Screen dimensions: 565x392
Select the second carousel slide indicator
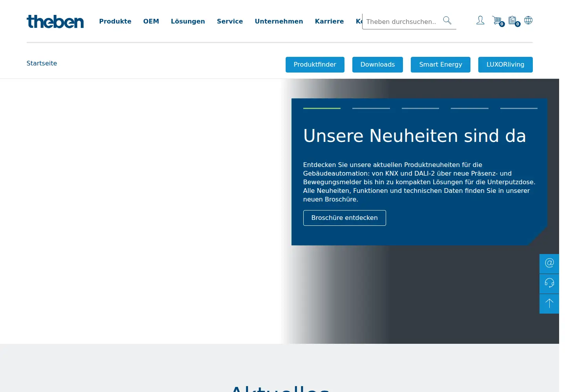[x=371, y=108]
